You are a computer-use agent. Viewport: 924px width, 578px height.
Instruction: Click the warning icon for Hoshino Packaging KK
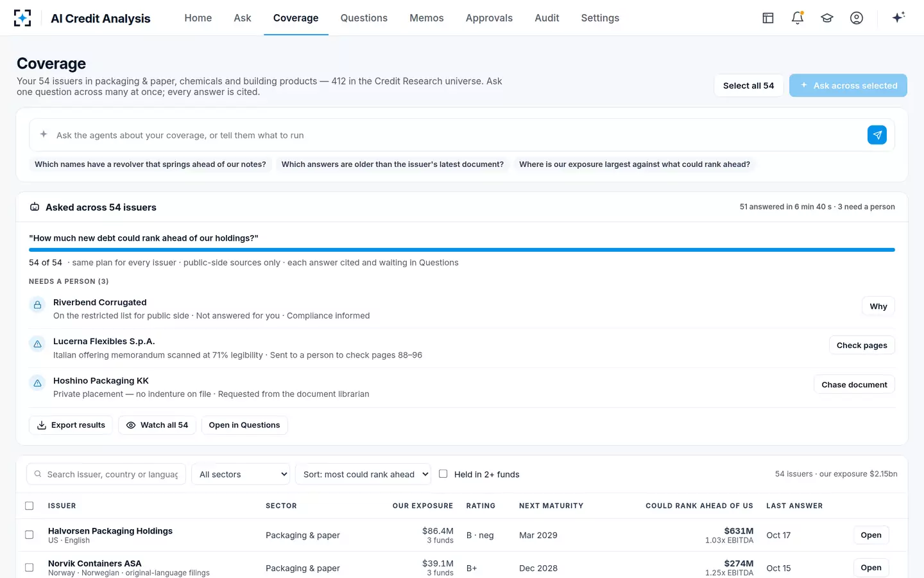[x=37, y=383]
